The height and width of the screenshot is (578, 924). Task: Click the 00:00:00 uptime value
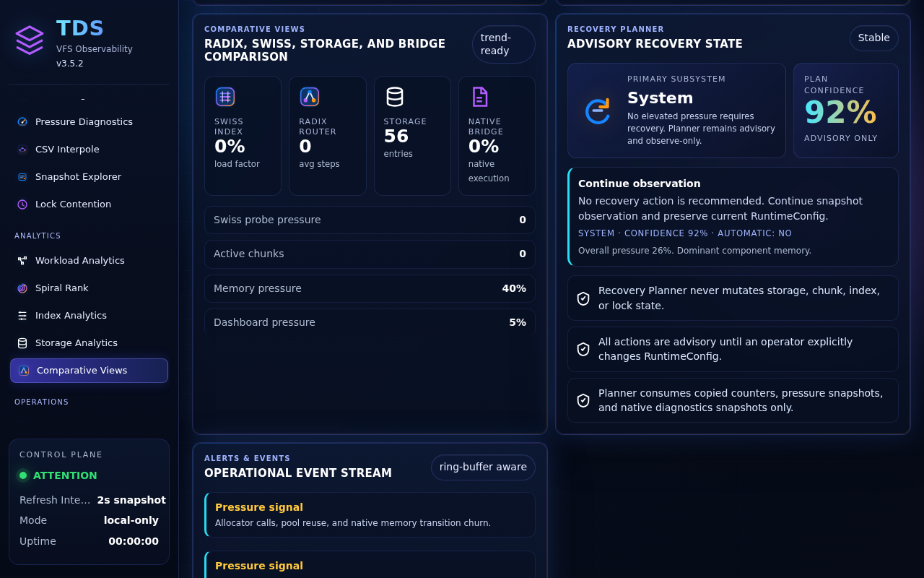(134, 541)
